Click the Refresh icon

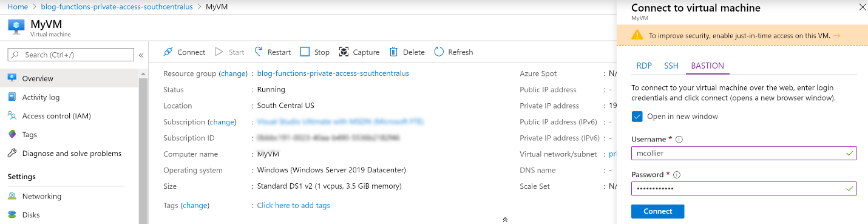coord(439,52)
